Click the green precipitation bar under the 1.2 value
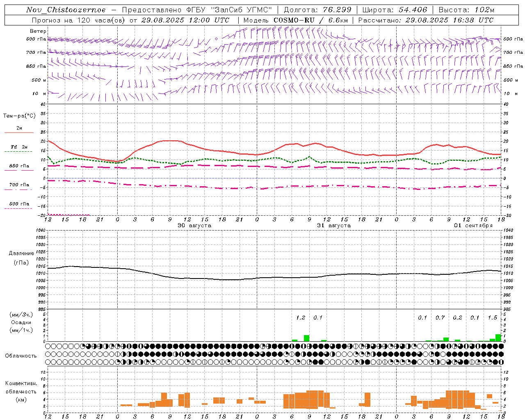Image resolution: width=525 pixels, height=420 pixels. (306, 338)
